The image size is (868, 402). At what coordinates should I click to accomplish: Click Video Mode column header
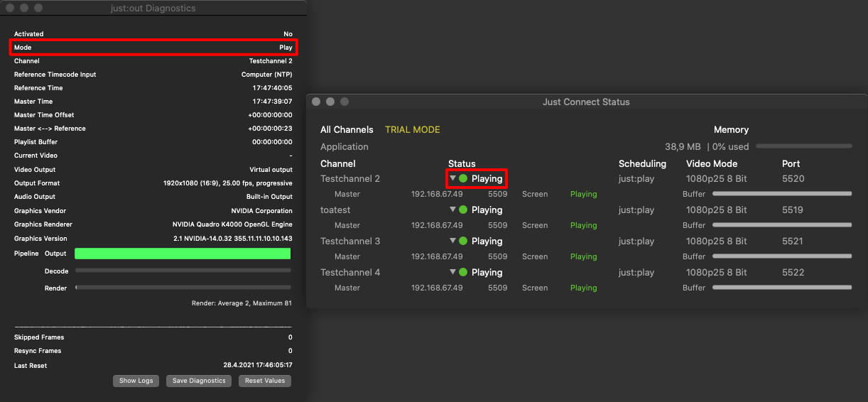[712, 163]
